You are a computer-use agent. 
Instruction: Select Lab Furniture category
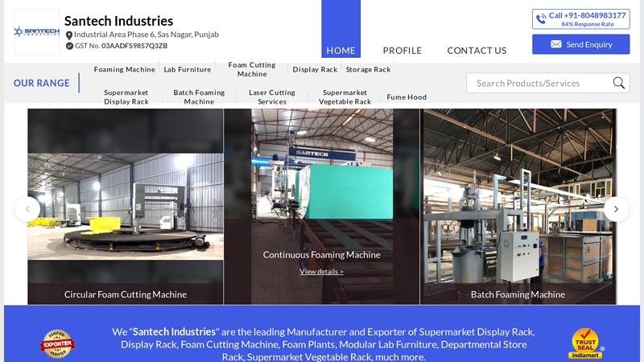click(x=188, y=69)
